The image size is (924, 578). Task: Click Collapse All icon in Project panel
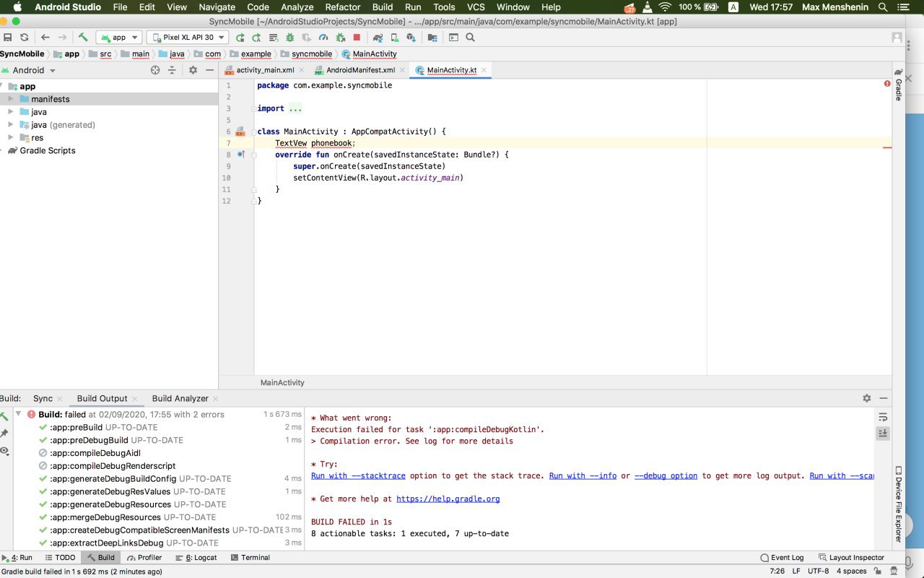(172, 70)
